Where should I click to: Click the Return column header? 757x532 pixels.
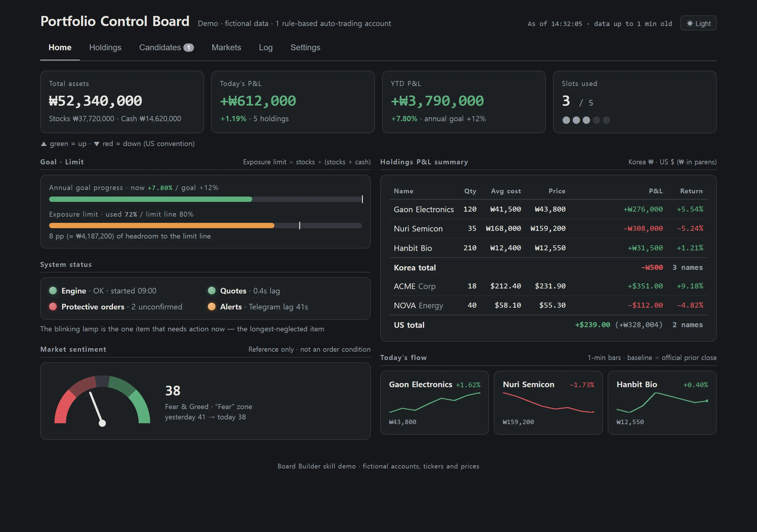691,191
